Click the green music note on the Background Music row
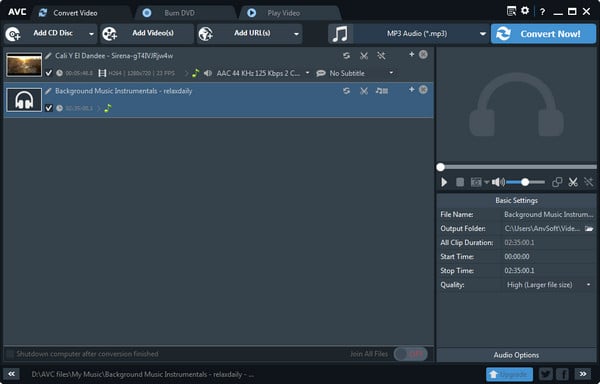The width and height of the screenshot is (600, 384). click(x=108, y=108)
